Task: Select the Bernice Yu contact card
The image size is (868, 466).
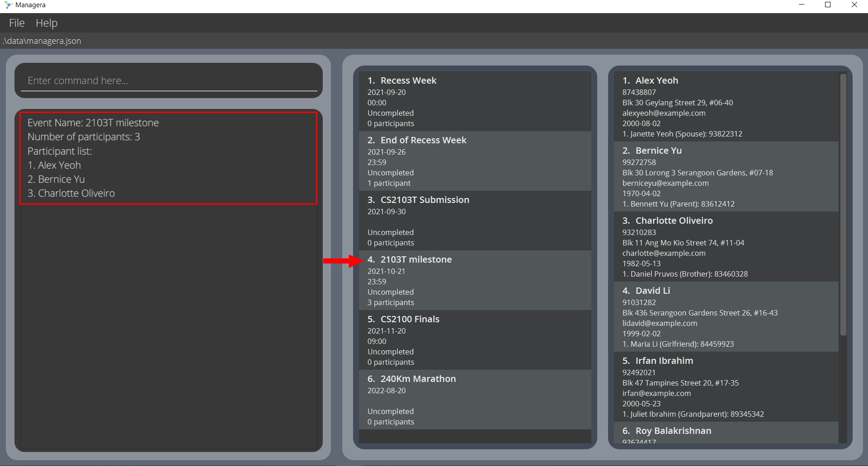Action: (x=726, y=176)
